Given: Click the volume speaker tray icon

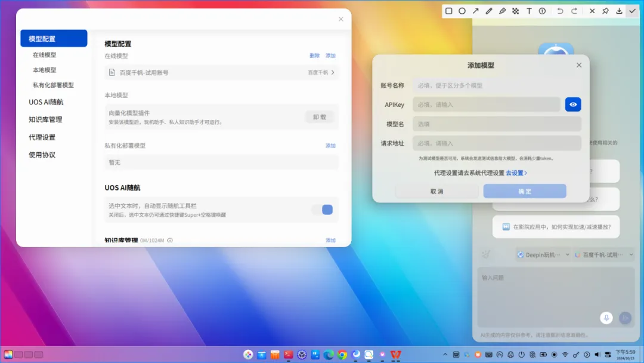Looking at the screenshot, I should coord(597,355).
